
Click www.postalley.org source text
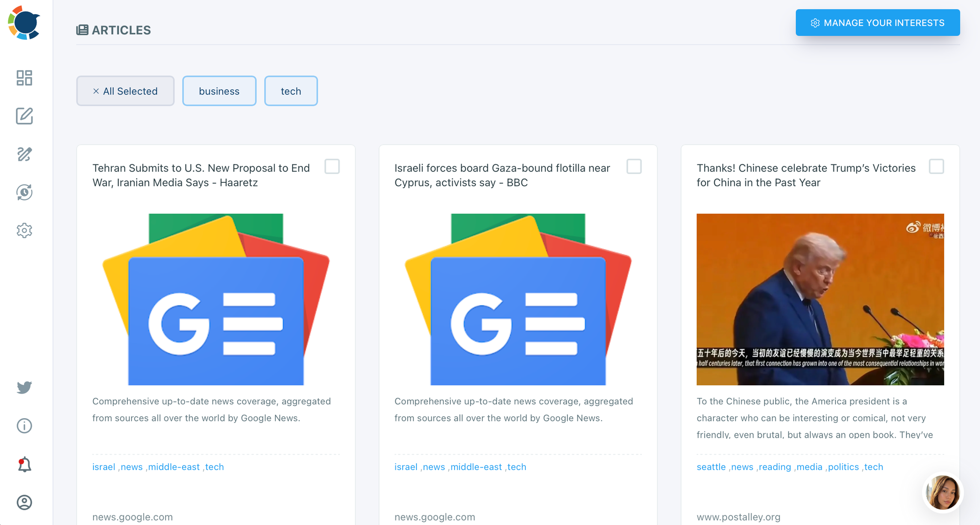tap(738, 517)
